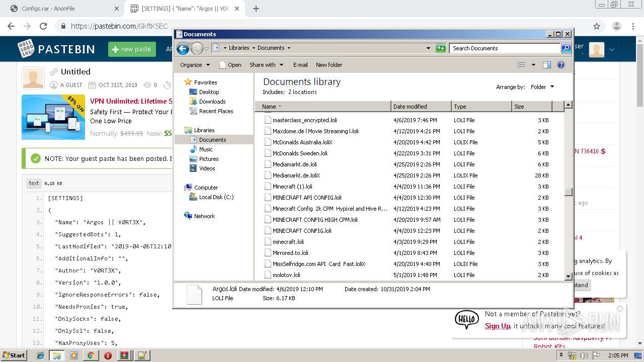Image resolution: width=644 pixels, height=362 pixels.
Task: Click New folder in the toolbar
Action: pos(329,65)
